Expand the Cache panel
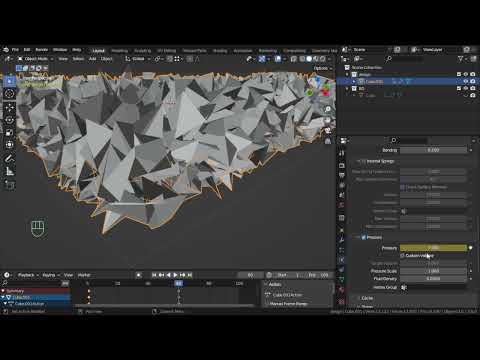Image resolution: width=480 pixels, height=360 pixels. pos(367,298)
